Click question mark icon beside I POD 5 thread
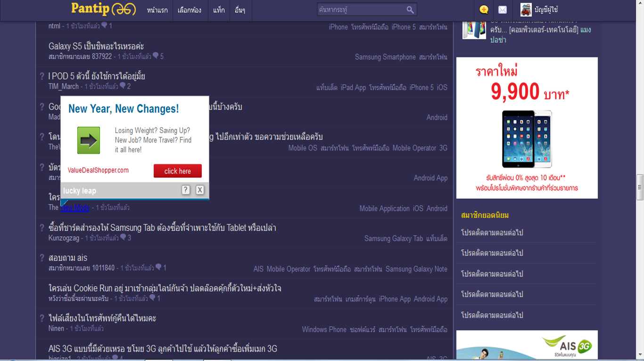This screenshot has height=361, width=644. point(42,76)
